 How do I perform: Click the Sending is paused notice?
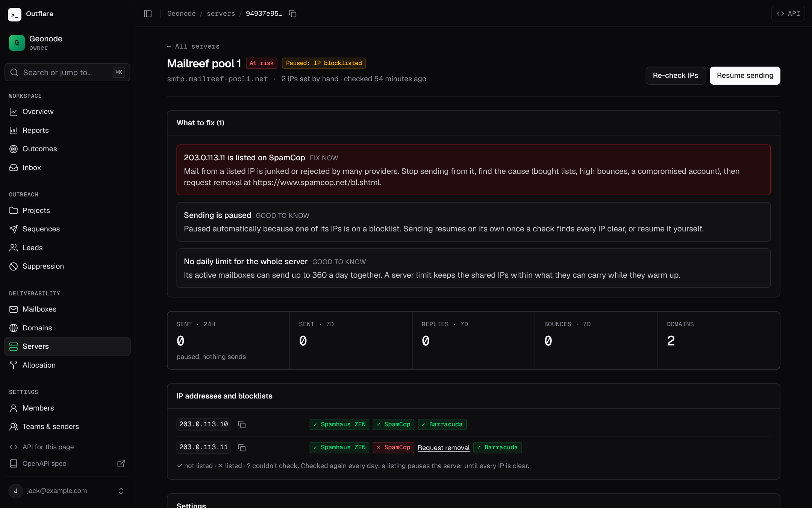[473, 222]
